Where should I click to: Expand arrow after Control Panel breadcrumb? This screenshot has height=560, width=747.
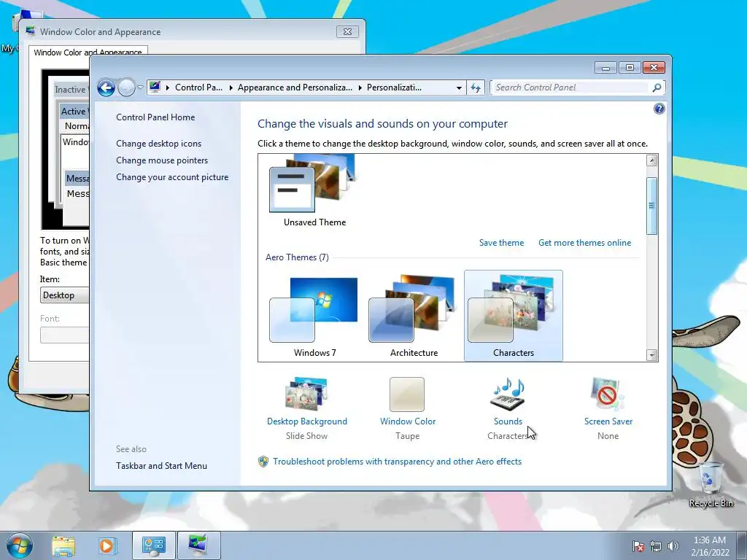click(231, 87)
